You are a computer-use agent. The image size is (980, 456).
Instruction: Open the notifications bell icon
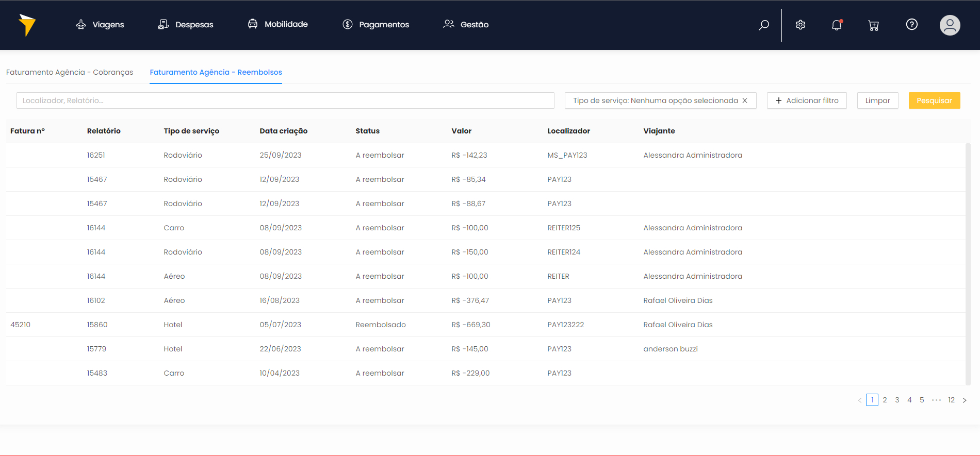(x=837, y=25)
